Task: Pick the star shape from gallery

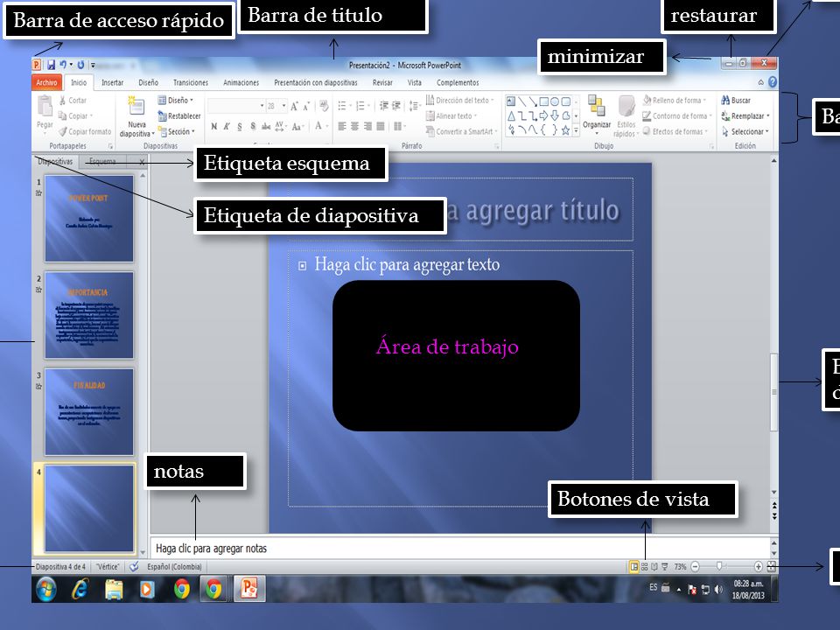Action: [565, 130]
